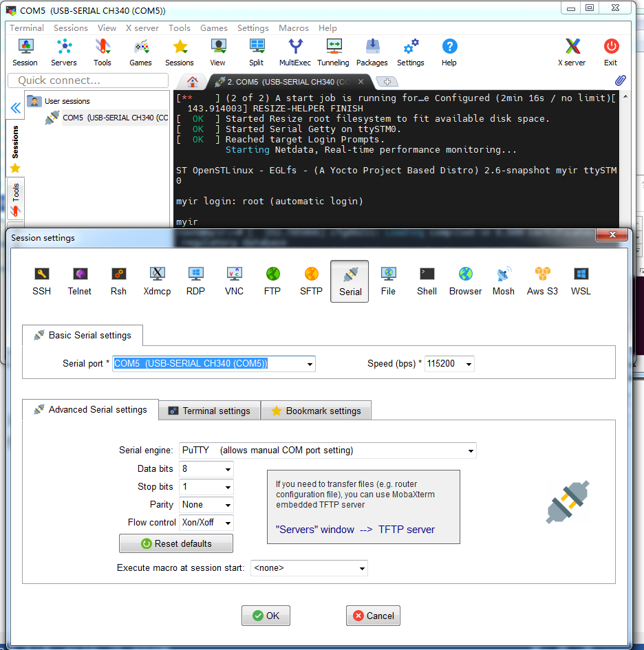Viewport: 644px width, 650px height.
Task: Click the Split toolbar icon
Action: pyautogui.click(x=256, y=52)
